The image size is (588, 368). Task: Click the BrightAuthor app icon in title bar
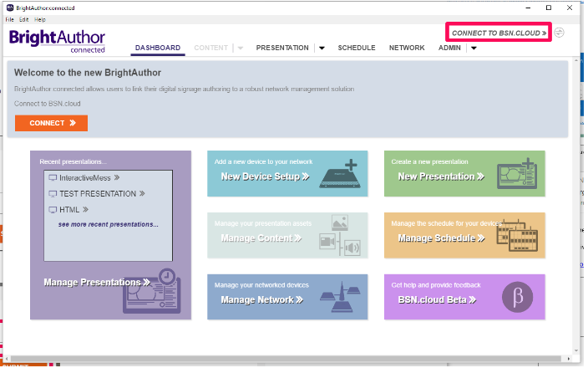[x=10, y=8]
